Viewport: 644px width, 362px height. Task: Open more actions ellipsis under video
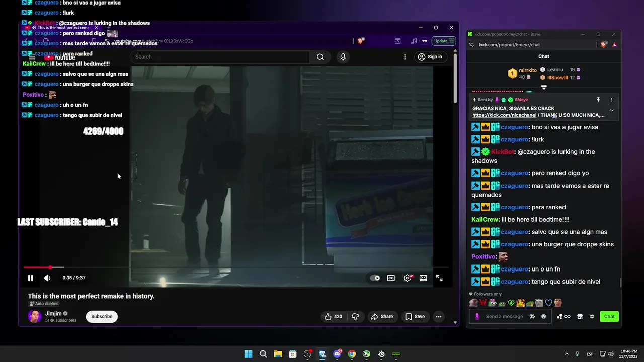click(439, 316)
